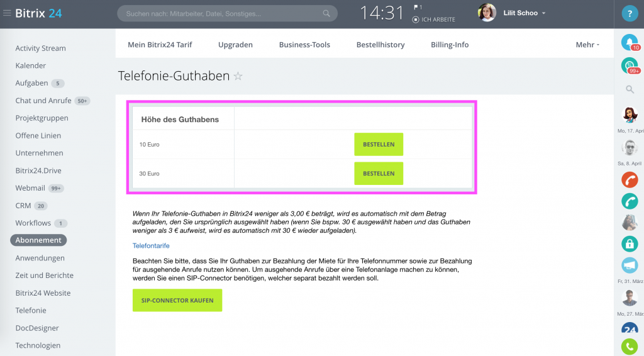Open the help question mark icon
Viewport: 644px width, 356px height.
(x=630, y=14)
